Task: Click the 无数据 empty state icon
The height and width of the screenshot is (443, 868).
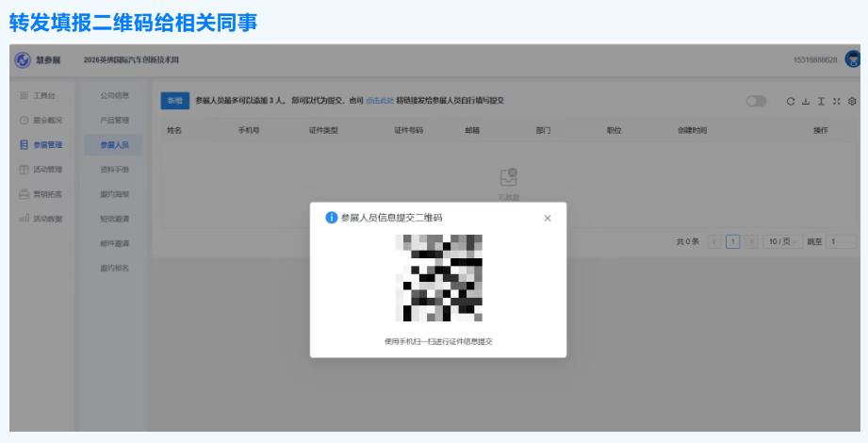Action: 509,177
